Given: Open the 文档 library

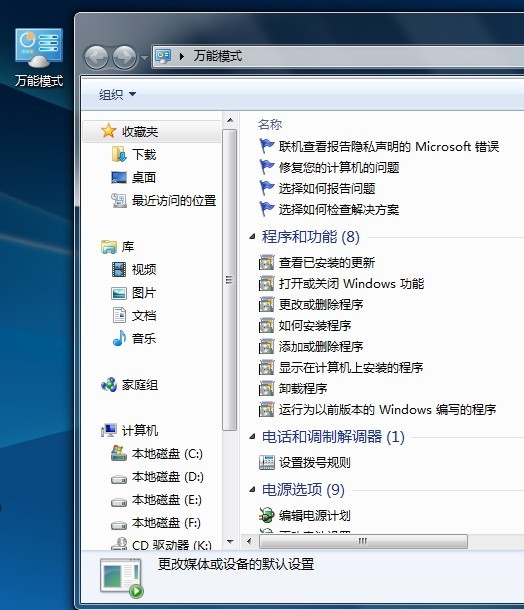Looking at the screenshot, I should (x=144, y=315).
